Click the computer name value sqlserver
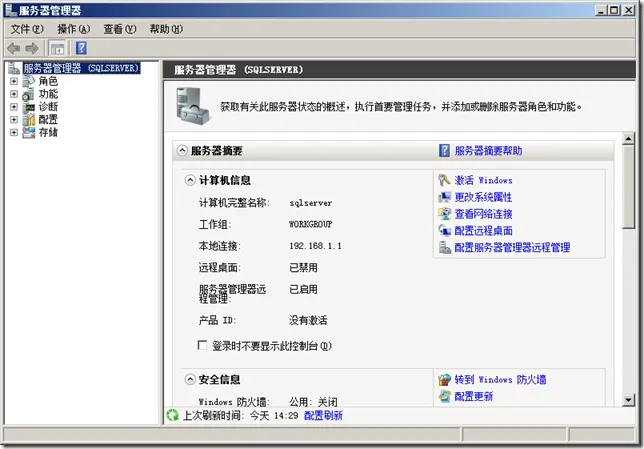The width and height of the screenshot is (644, 449). click(310, 203)
